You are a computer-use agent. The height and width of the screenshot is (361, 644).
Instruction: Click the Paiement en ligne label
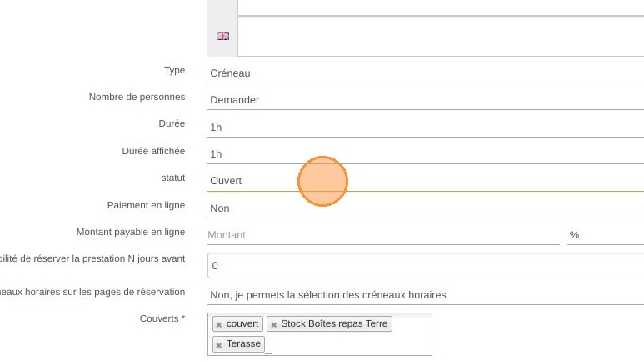pyautogui.click(x=146, y=205)
